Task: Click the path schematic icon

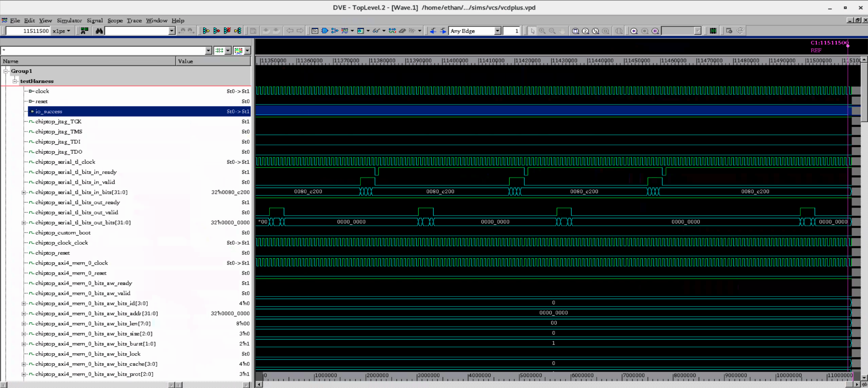Action: (x=335, y=31)
